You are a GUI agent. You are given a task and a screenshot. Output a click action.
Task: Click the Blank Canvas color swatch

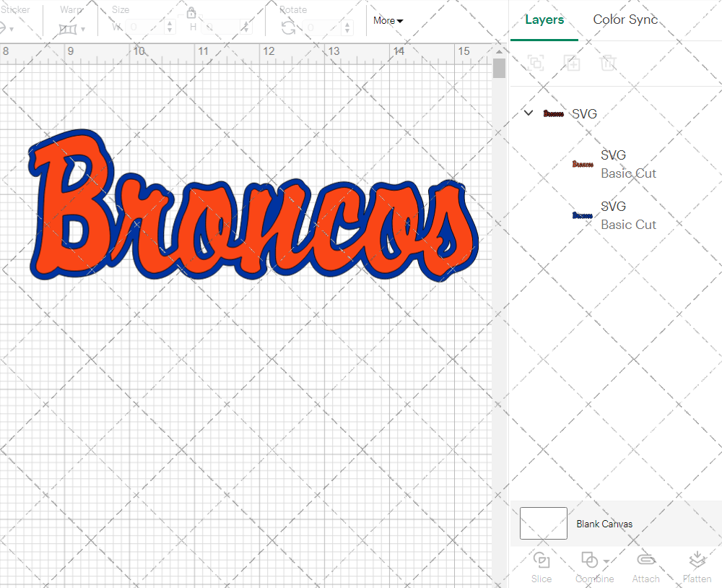click(543, 523)
